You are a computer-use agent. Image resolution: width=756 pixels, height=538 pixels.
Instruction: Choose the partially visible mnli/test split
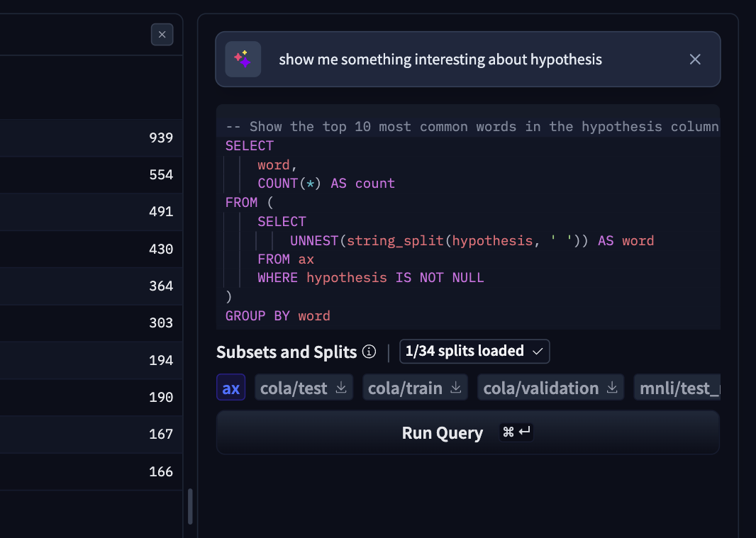[x=679, y=388]
